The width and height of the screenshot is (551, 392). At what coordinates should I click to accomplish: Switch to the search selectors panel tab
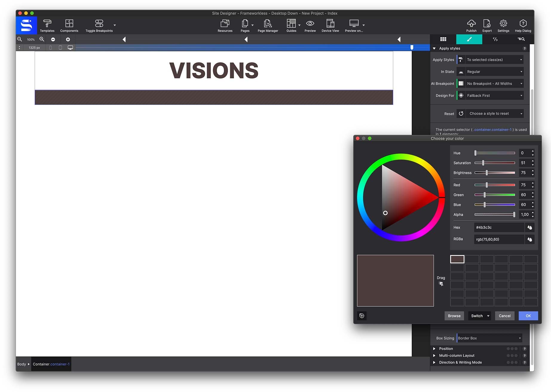pyautogui.click(x=521, y=39)
